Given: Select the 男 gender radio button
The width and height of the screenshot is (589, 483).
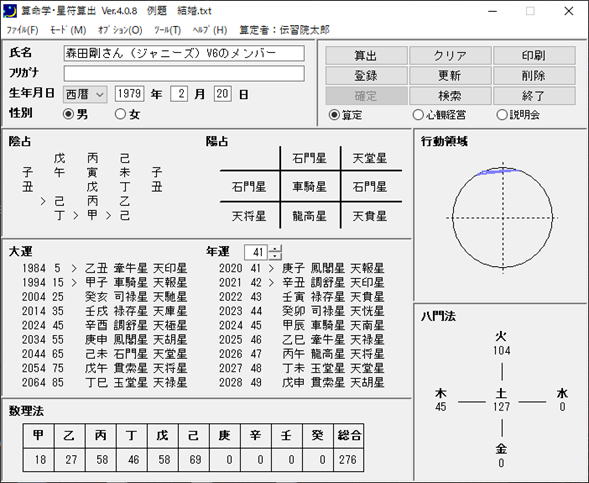Looking at the screenshot, I should coord(68,114).
